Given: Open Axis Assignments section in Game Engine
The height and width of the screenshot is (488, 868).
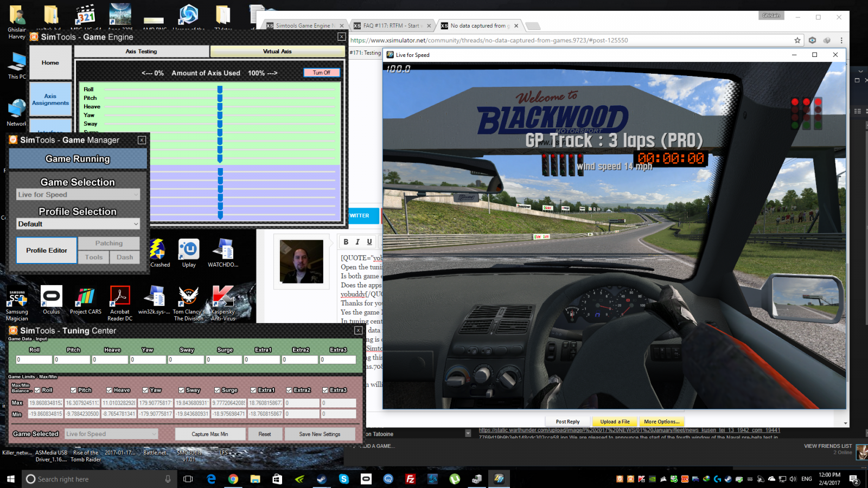Looking at the screenshot, I should [50, 99].
